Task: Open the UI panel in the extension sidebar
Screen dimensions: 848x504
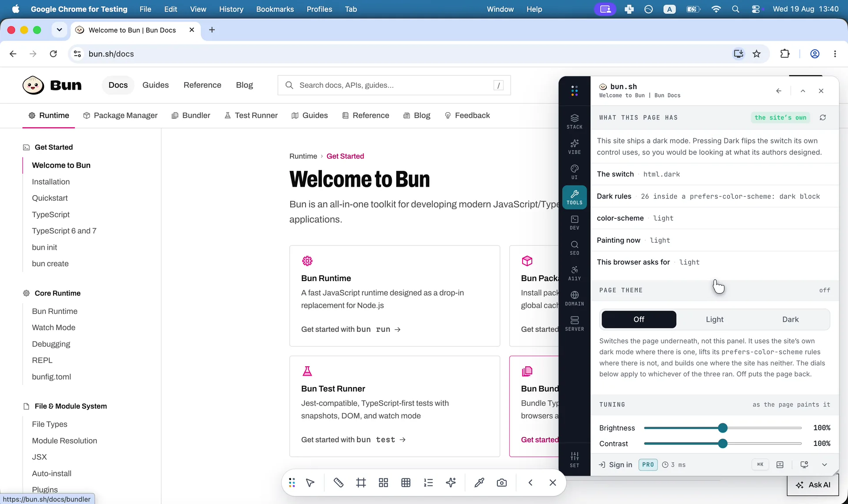Action: 574,172
